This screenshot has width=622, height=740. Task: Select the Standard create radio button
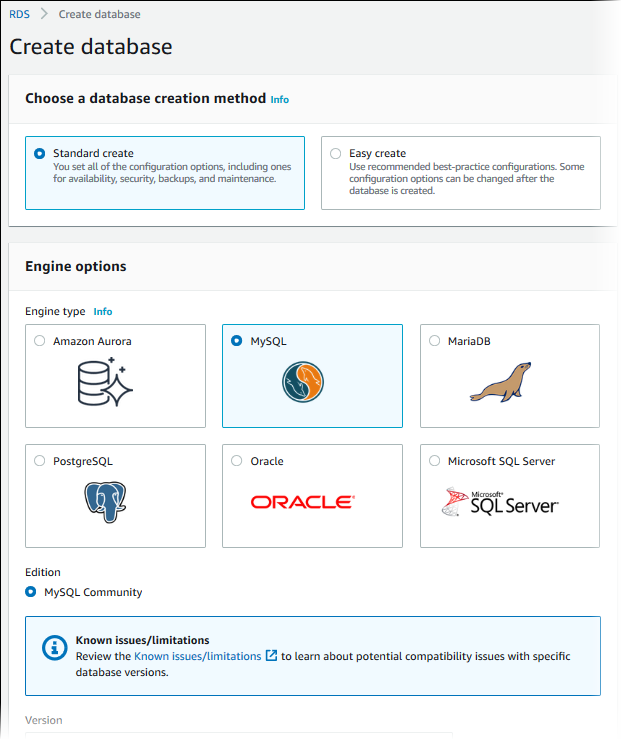pos(40,154)
